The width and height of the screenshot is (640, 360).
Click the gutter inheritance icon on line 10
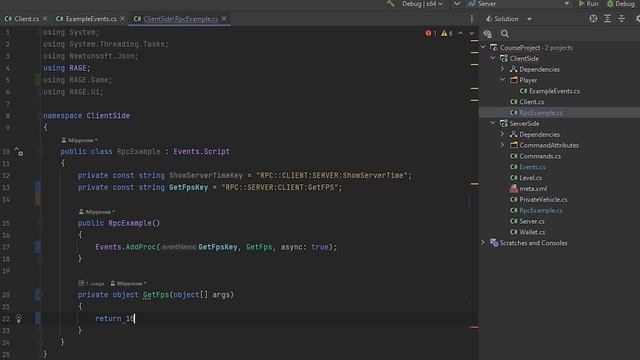[19, 152]
